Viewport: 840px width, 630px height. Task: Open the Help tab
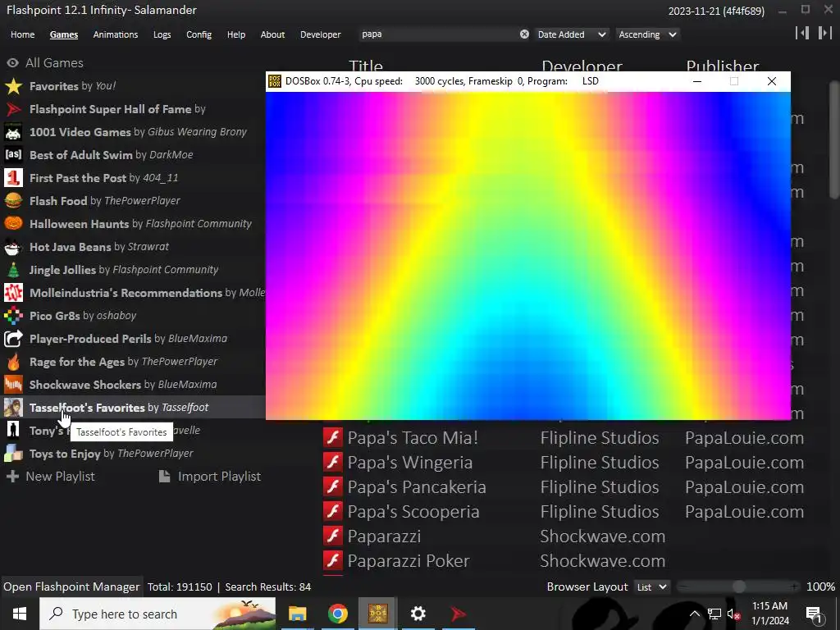(235, 34)
